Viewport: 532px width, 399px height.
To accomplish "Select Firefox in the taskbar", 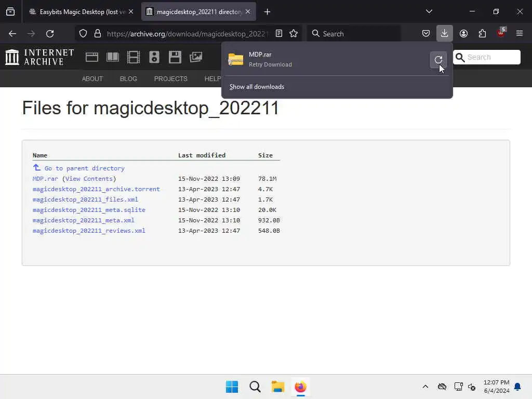I will click(x=300, y=387).
